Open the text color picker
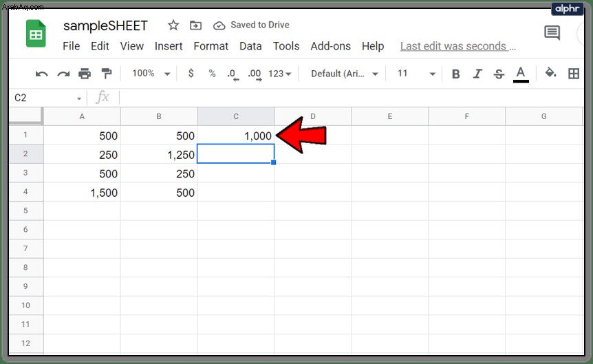 pyautogui.click(x=521, y=74)
